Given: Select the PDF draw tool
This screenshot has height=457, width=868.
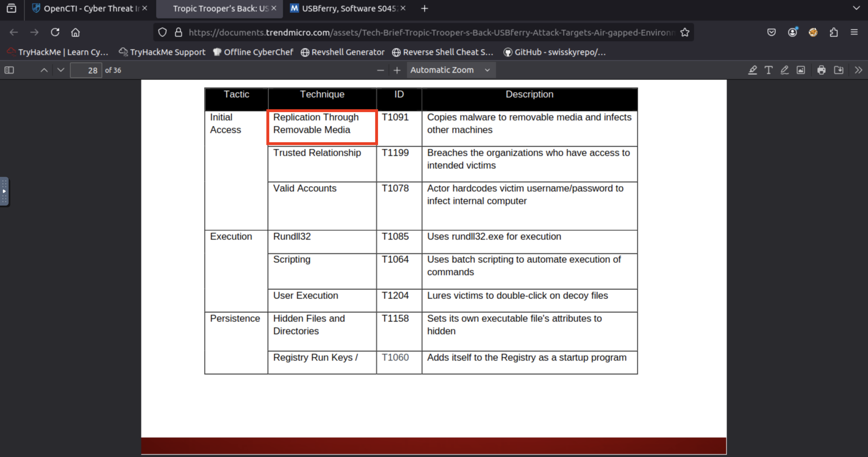Looking at the screenshot, I should click(784, 70).
